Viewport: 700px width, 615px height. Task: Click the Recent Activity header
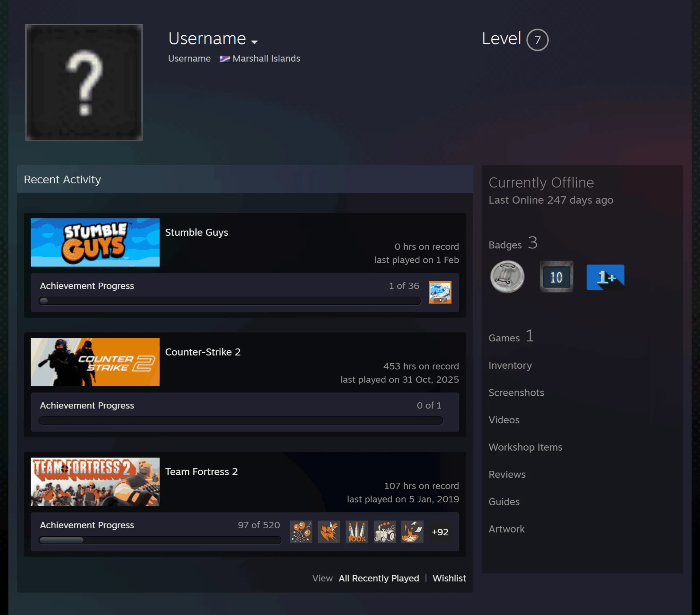pos(245,179)
